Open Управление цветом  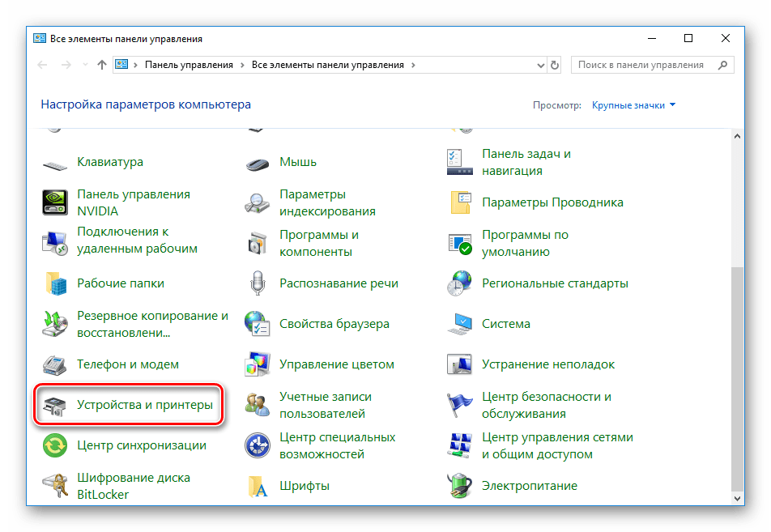(x=337, y=364)
